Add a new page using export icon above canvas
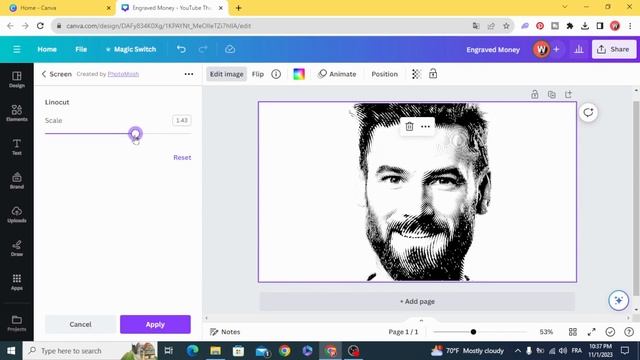The height and width of the screenshot is (360, 640). 568,95
